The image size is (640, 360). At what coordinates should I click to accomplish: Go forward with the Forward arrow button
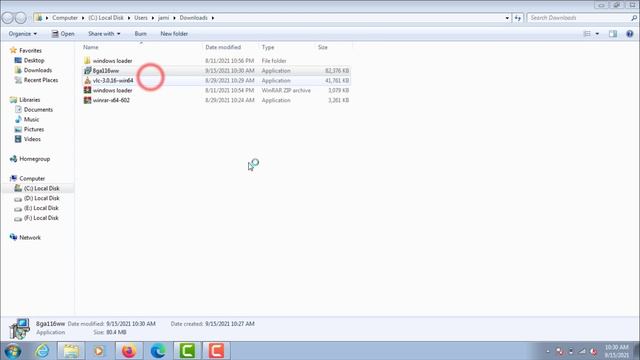20,18
